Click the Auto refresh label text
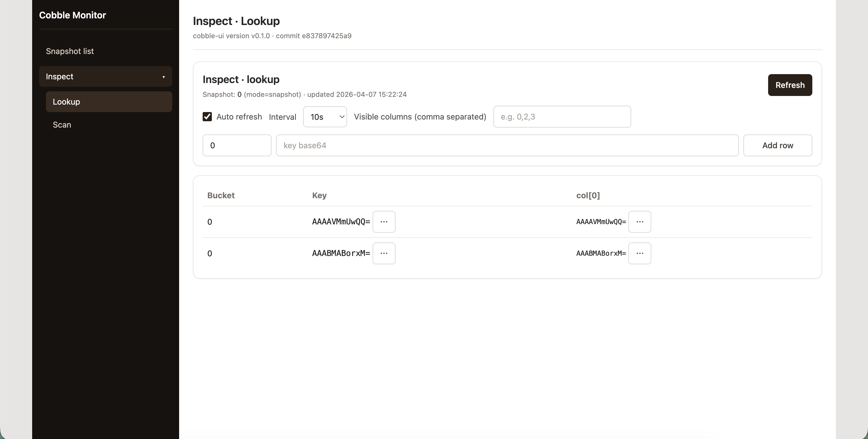Viewport: 868px width, 439px height. (x=239, y=117)
